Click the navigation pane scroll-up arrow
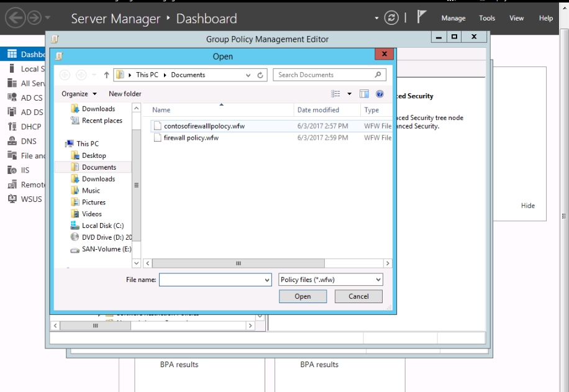This screenshot has height=392, width=569. pyautogui.click(x=136, y=108)
